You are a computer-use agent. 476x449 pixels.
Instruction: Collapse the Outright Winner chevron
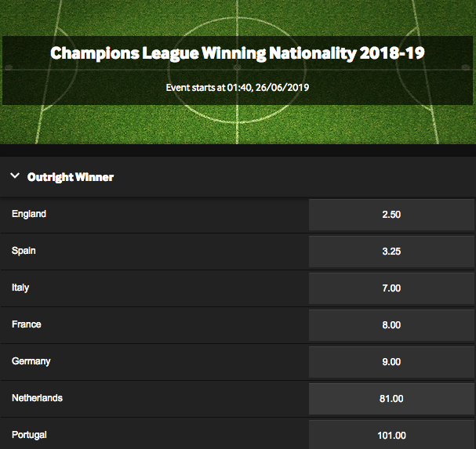pos(15,176)
